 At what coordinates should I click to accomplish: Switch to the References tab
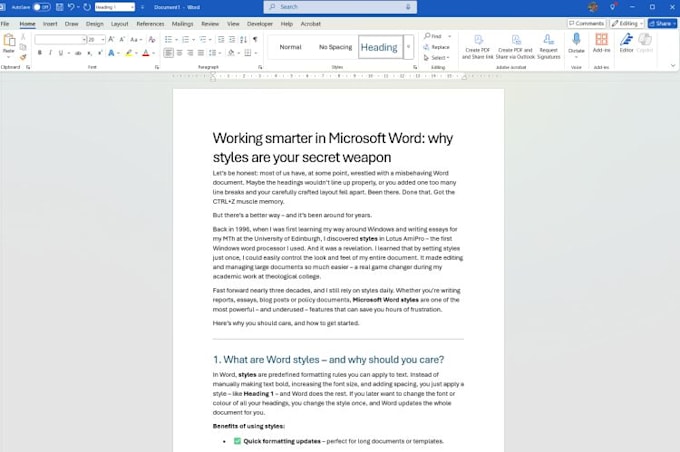pyautogui.click(x=150, y=24)
